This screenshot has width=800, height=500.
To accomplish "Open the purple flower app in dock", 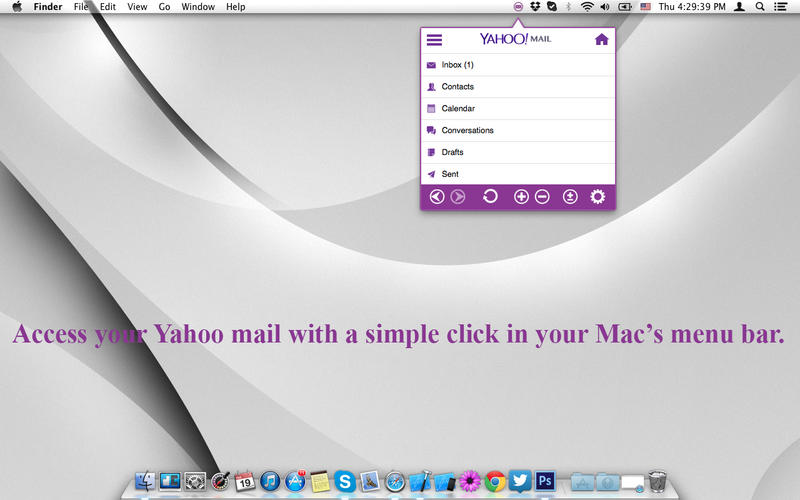I will 470,481.
